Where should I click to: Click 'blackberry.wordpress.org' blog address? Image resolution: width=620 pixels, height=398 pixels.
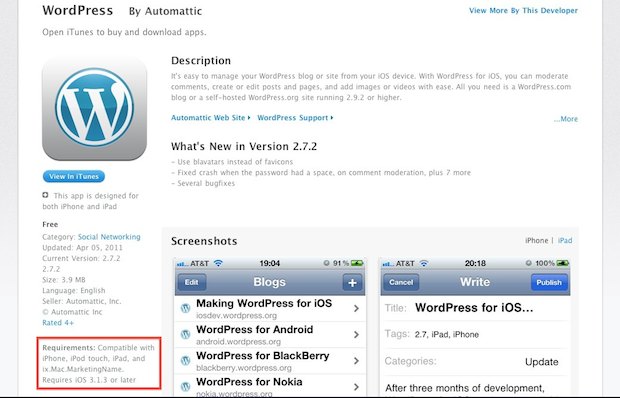(x=244, y=368)
